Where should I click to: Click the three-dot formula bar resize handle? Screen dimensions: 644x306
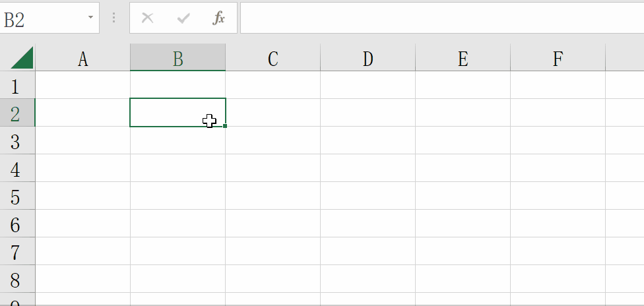[113, 18]
